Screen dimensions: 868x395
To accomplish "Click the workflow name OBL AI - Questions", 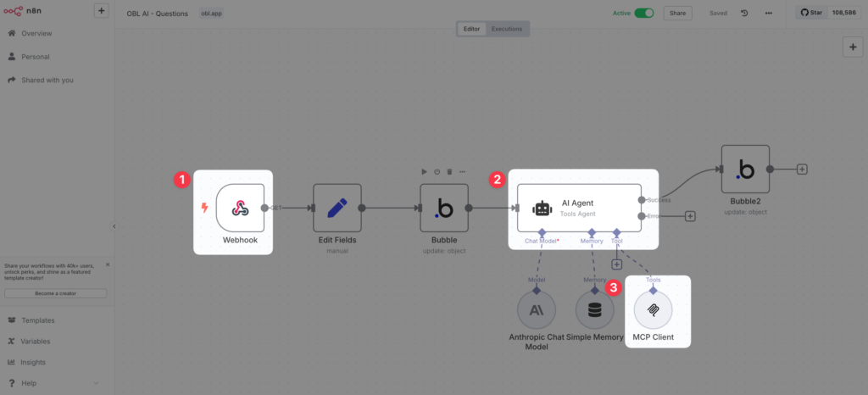I will point(157,14).
